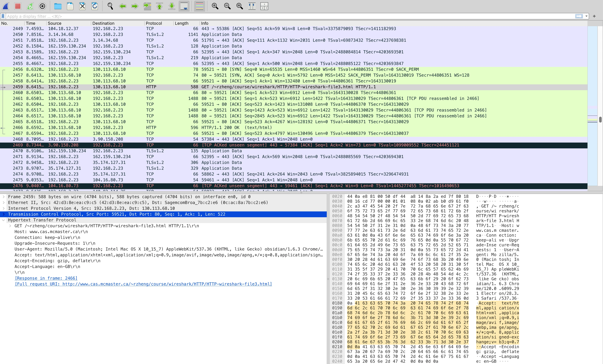Jump to the first packet
This screenshot has height=364, width=603.
[x=159, y=6]
